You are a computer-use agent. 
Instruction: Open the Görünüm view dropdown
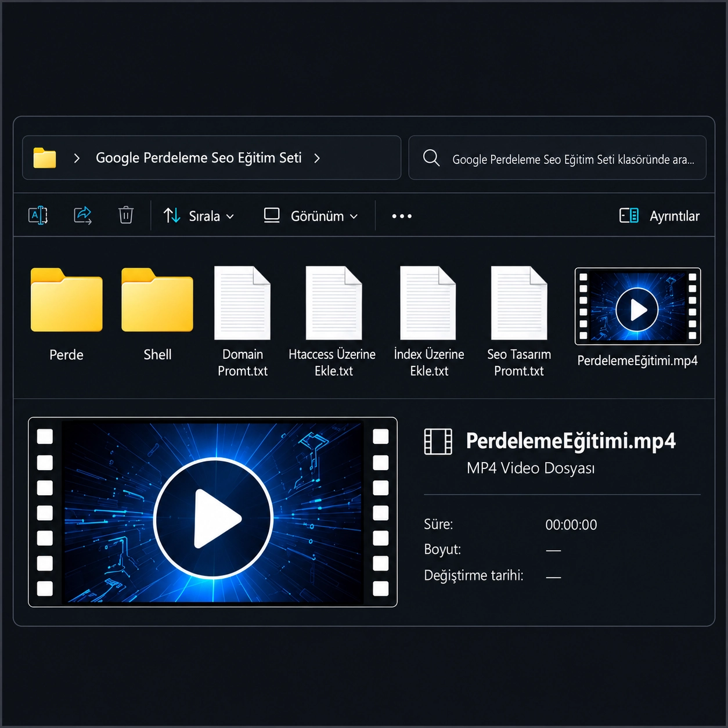pyautogui.click(x=311, y=216)
